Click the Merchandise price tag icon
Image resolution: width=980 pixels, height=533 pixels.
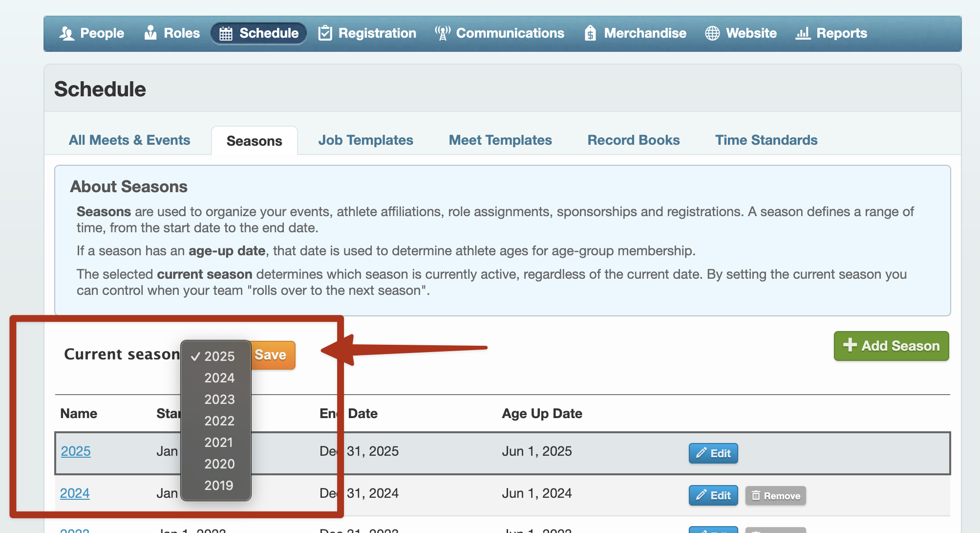[590, 33]
